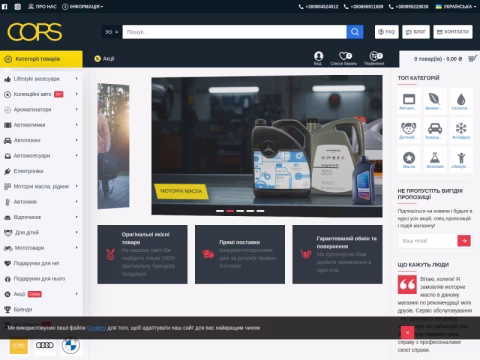The image size is (480, 360).
Task: Click the Моторні масла banner label
Action: pos(181,191)
